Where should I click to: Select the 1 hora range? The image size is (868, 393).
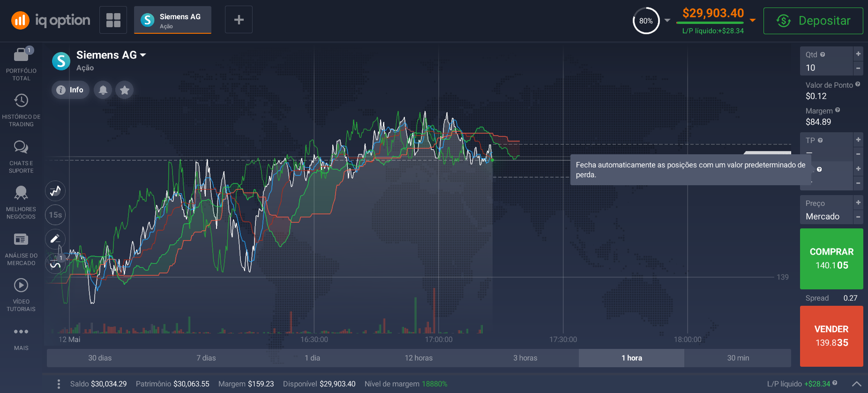(632, 358)
